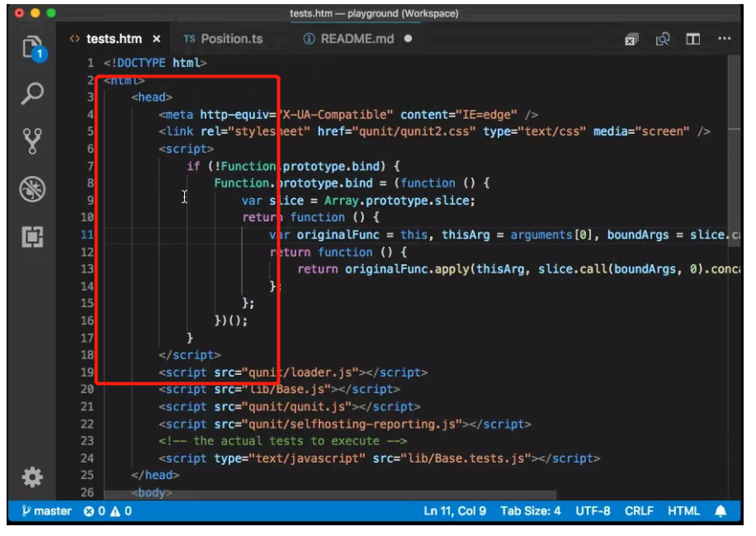Click the Ln 11, Col 9 indicator
756x536 pixels.
455,511
